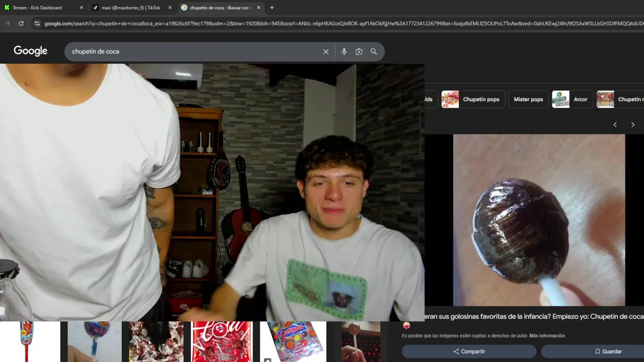
Task: Select the Chupetín pops filter chip
Action: click(x=473, y=99)
